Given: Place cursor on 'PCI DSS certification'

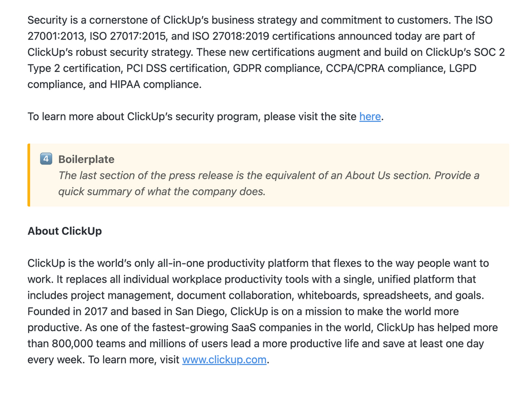Looking at the screenshot, I should pos(179,68).
